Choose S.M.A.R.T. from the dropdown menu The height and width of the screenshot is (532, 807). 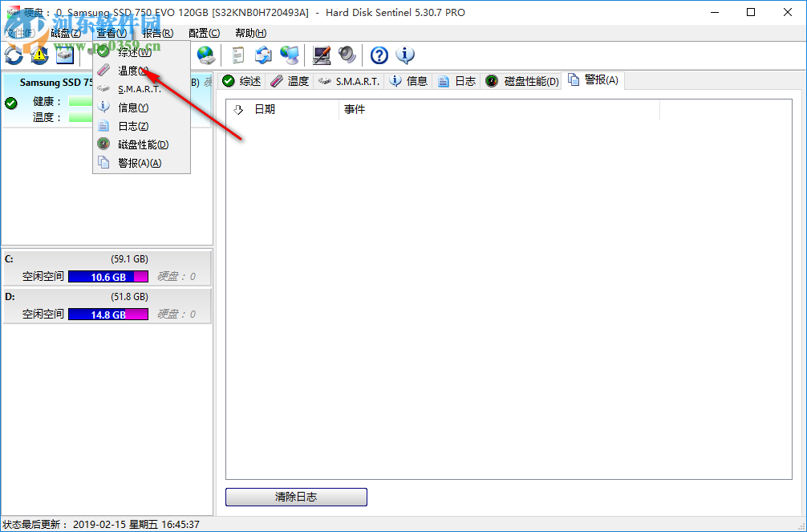click(x=141, y=89)
